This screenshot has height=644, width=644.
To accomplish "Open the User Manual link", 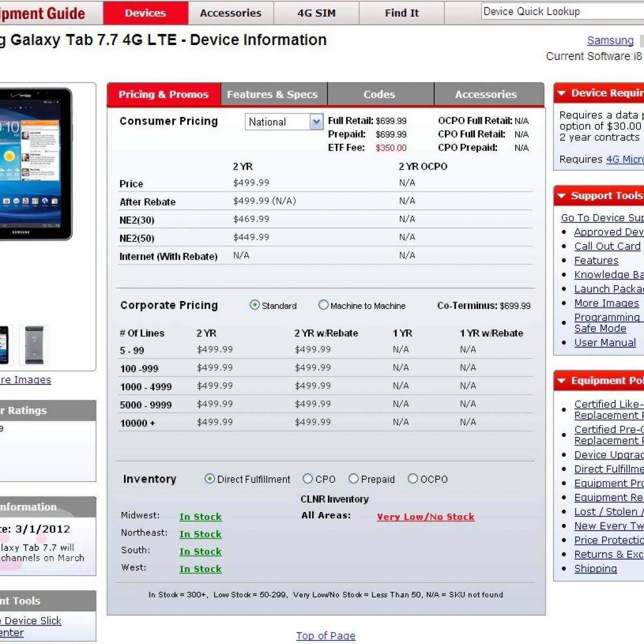I will tap(605, 343).
